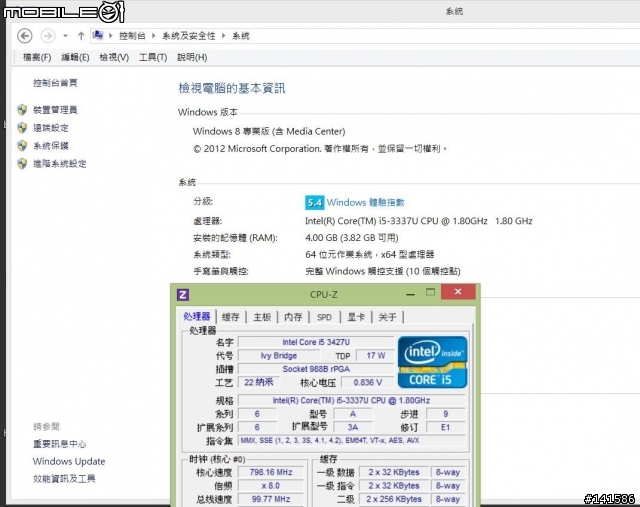Switch to the 内存 tab in CPU-Z

click(293, 317)
